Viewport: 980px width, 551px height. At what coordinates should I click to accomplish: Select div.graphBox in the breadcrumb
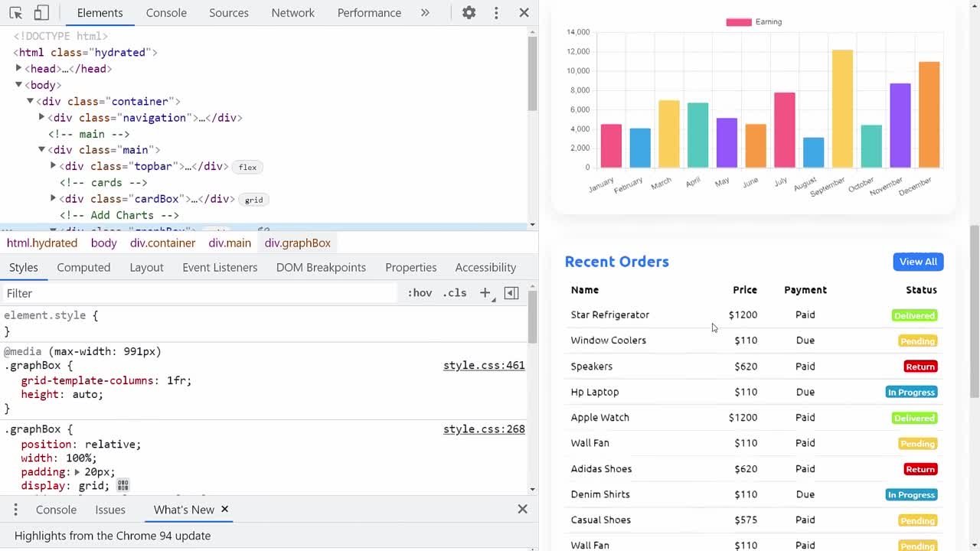298,243
